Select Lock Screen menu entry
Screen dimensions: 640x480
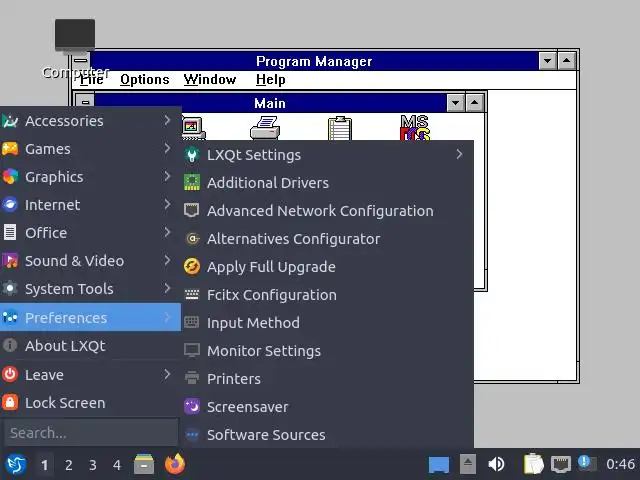click(90, 402)
